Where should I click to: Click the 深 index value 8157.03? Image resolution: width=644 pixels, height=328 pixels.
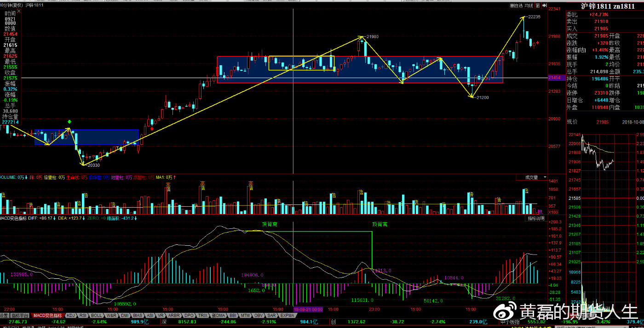pos(187,322)
